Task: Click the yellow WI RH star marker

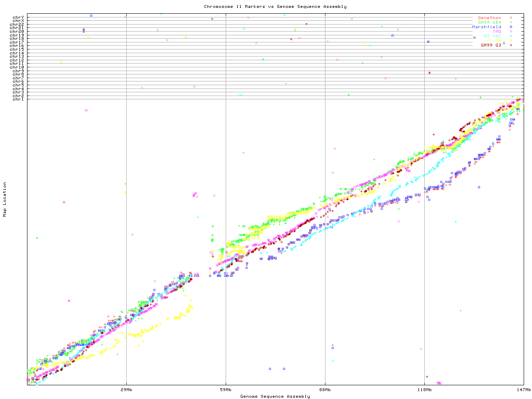Action: click(x=511, y=41)
